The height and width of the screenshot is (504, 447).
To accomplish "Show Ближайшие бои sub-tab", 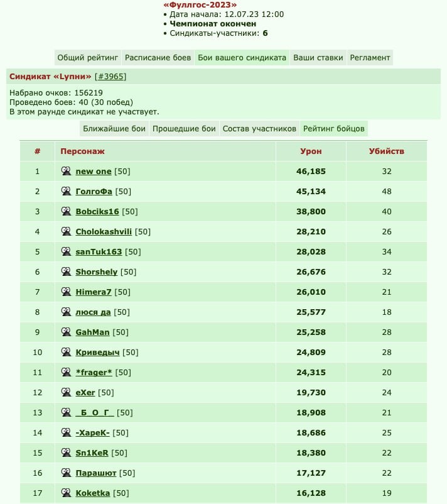I will point(114,129).
